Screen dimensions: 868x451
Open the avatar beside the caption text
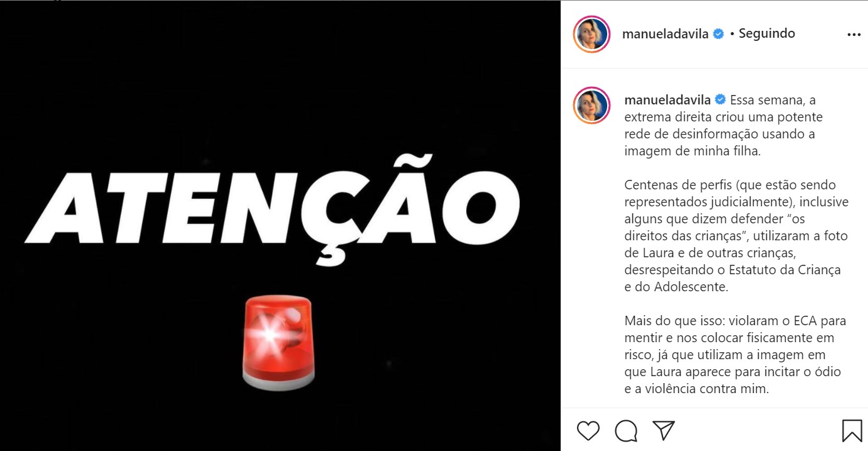tap(591, 105)
